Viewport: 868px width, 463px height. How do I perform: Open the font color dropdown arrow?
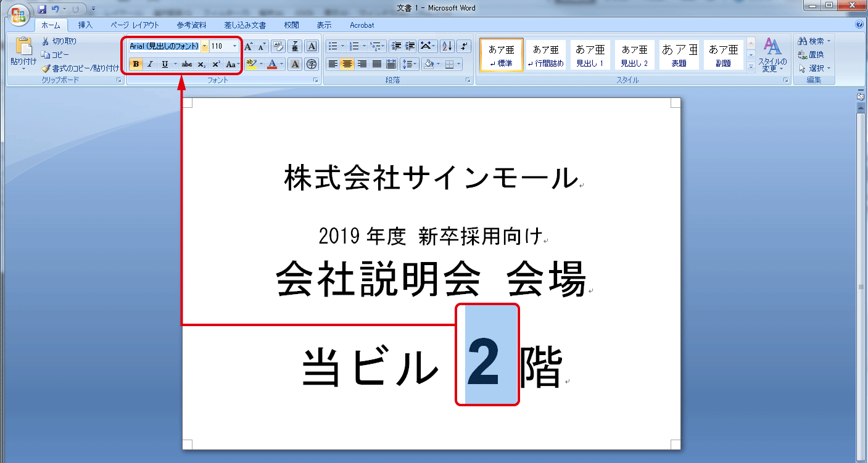tap(281, 64)
